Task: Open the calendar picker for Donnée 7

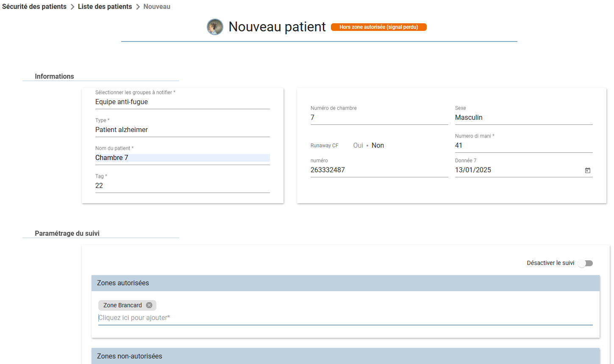Action: point(588,170)
